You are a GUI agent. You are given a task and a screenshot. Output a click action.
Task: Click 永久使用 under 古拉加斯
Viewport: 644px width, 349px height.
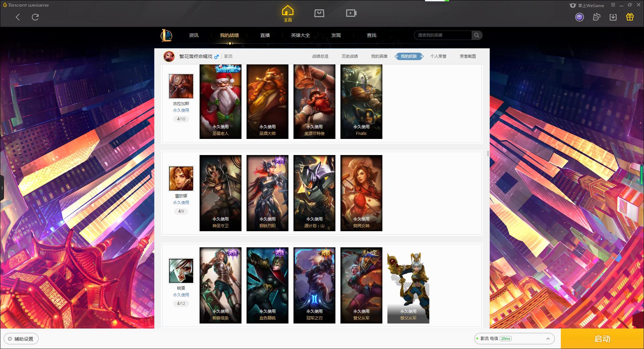coord(181,110)
